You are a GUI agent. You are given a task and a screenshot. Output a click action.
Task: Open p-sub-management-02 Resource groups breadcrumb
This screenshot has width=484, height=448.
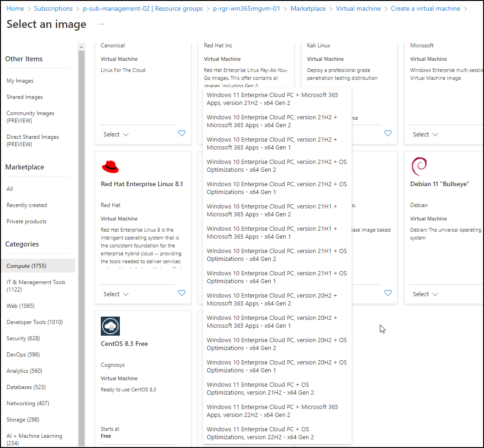point(143,8)
